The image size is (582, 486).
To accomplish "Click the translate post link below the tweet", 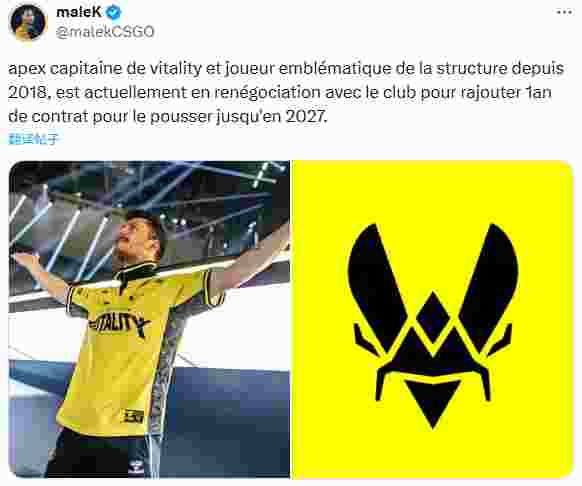I will 33,139.
